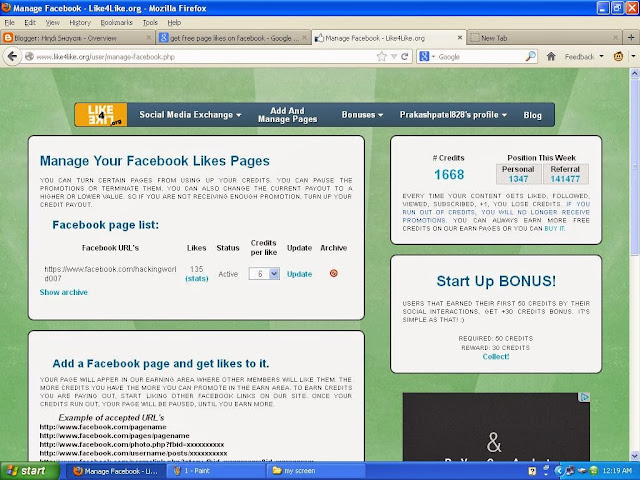Open the URL history dropdown arrow
640x480 pixels.
[x=394, y=56]
